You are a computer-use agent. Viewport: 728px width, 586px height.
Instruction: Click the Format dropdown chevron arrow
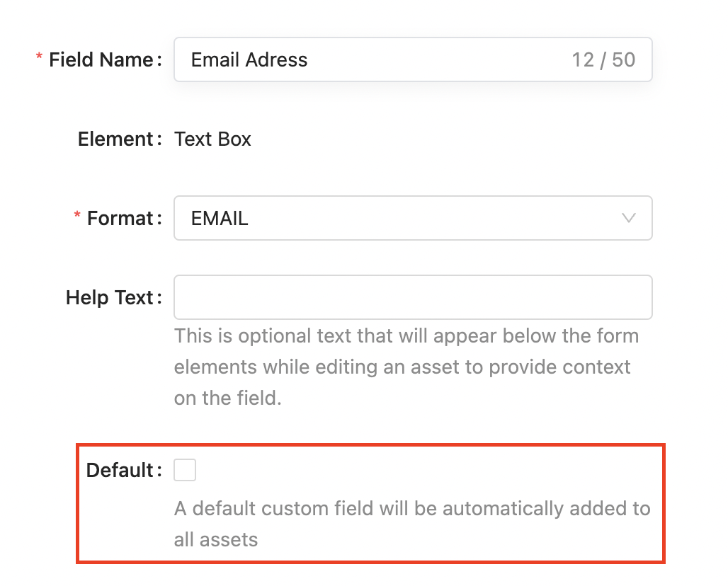tap(628, 218)
